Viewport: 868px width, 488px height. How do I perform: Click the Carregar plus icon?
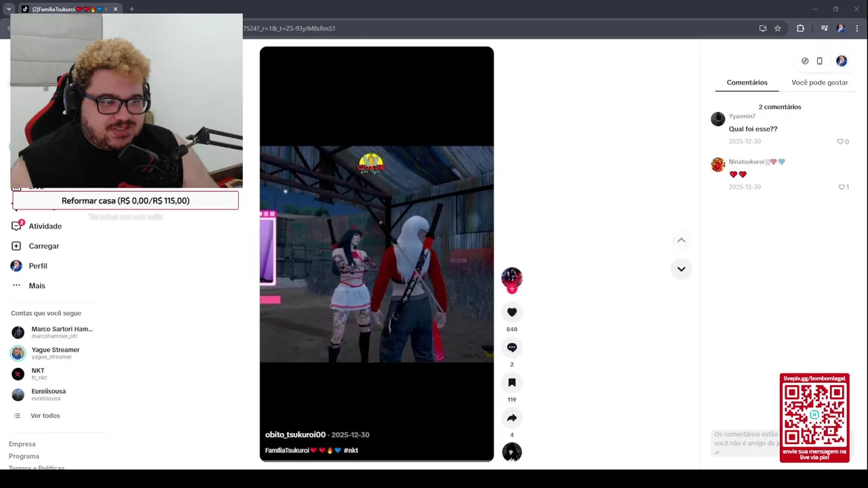[x=16, y=246]
